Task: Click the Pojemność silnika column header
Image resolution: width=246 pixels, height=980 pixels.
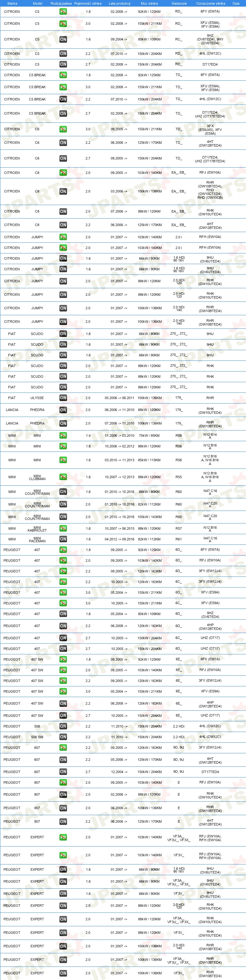Action: click(x=88, y=3)
